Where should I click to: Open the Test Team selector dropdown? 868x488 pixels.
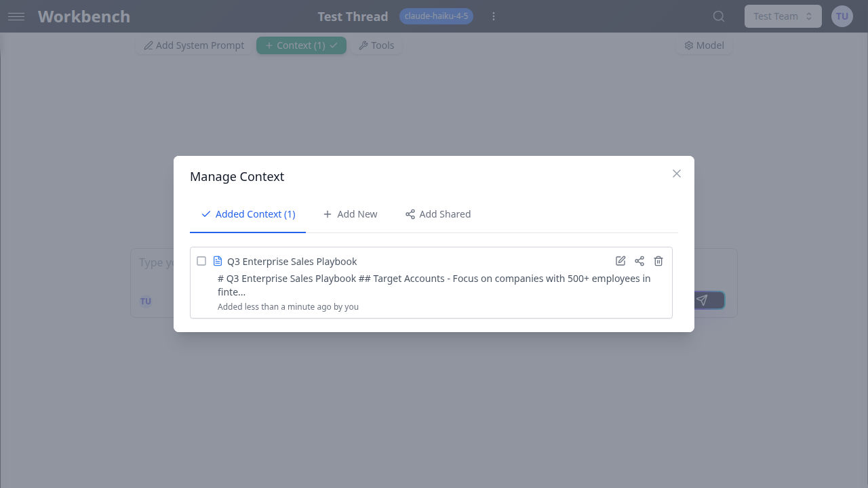tap(783, 16)
